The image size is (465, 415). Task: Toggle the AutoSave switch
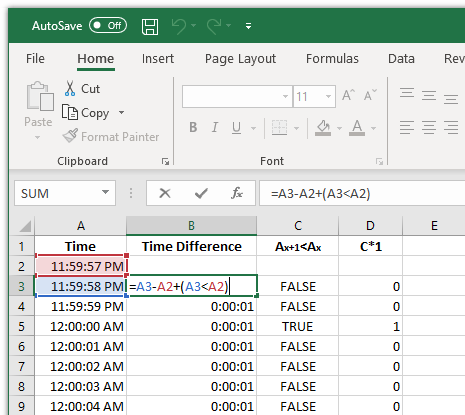tap(108, 26)
